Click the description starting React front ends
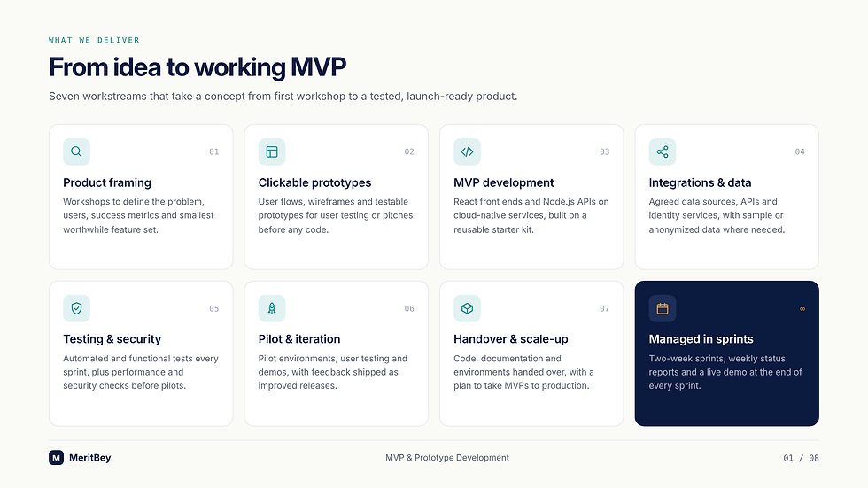The image size is (868, 488). coord(531,215)
